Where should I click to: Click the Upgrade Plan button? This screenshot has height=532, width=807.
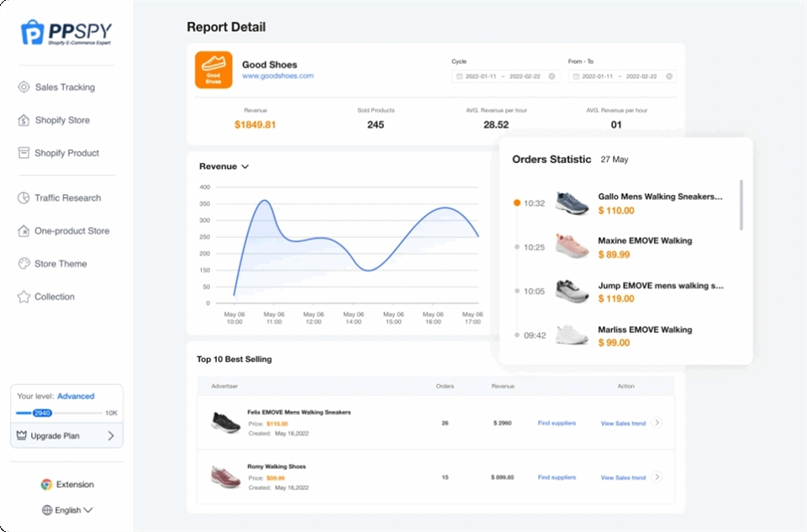(66, 436)
